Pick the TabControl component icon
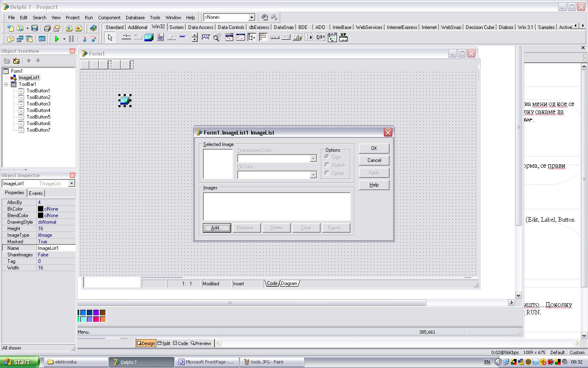Image resolution: width=588 pixels, height=368 pixels. [x=126, y=38]
